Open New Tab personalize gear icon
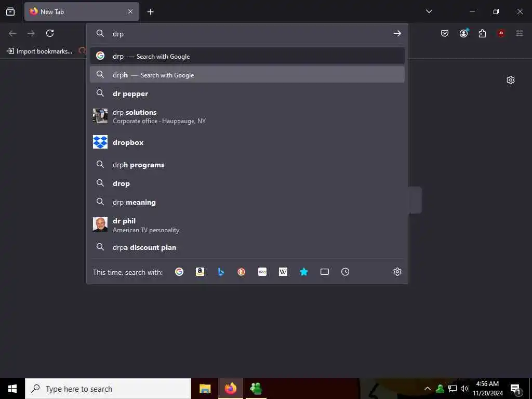 [511, 80]
